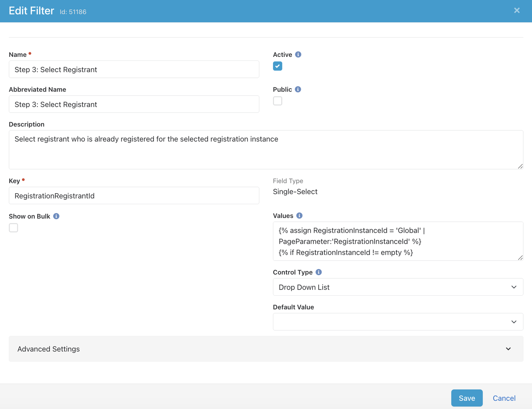
Task: Click the info icon beside Public
Action: [x=298, y=89]
